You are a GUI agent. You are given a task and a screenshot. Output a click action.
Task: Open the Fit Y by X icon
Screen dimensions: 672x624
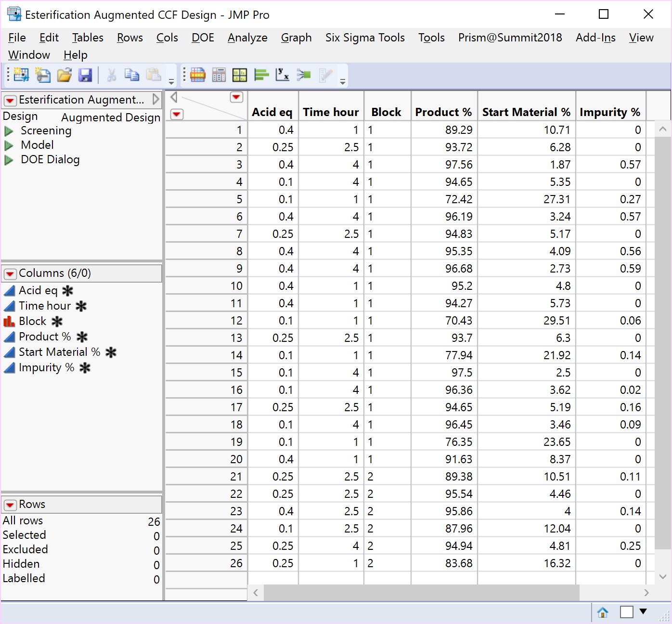282,75
